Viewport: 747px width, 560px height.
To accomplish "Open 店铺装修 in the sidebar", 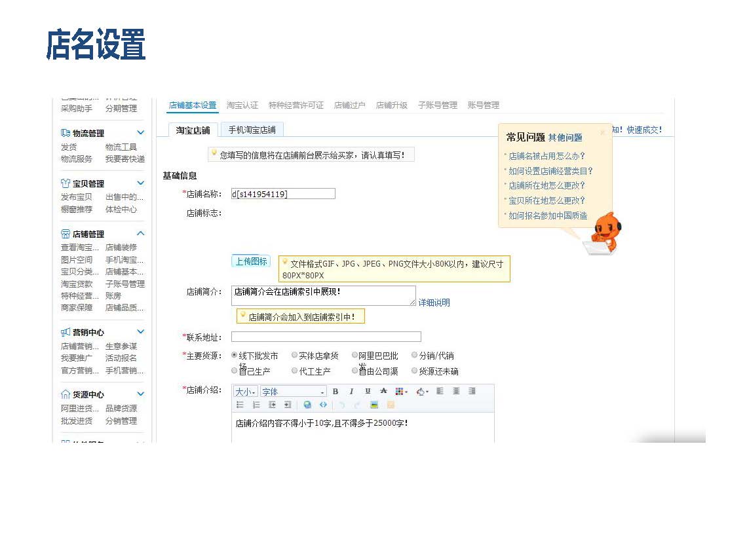I will (121, 247).
